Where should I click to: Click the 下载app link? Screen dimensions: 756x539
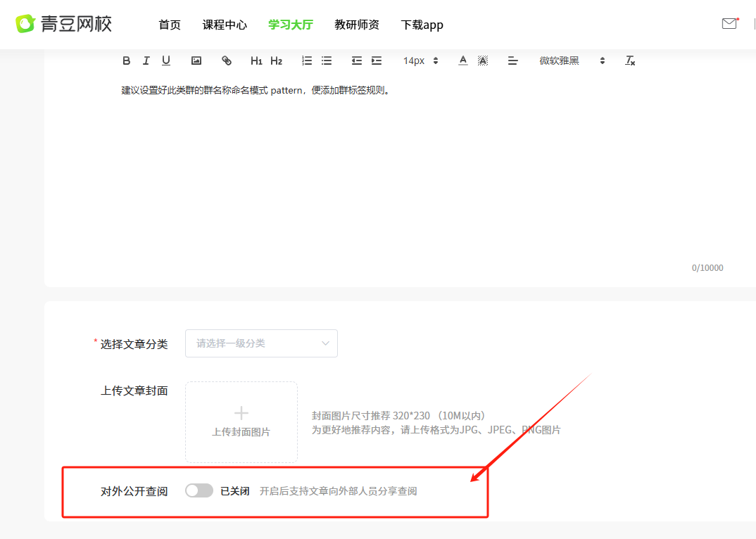coord(422,25)
